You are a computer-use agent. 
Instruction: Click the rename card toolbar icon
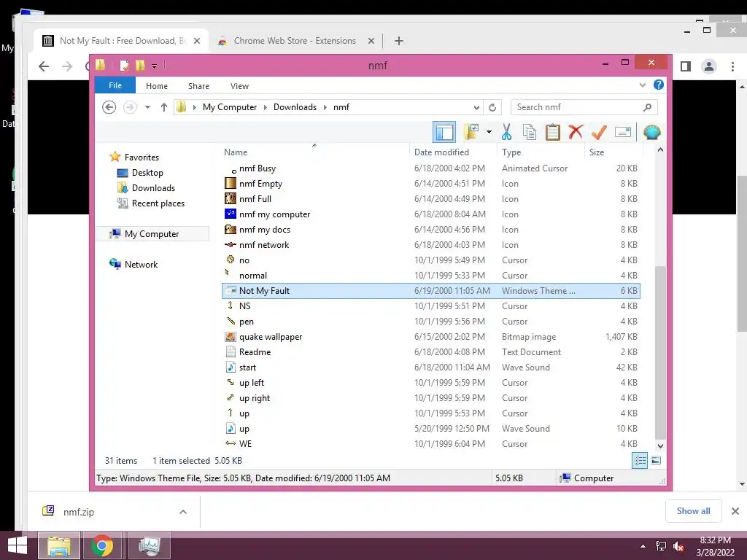623,132
